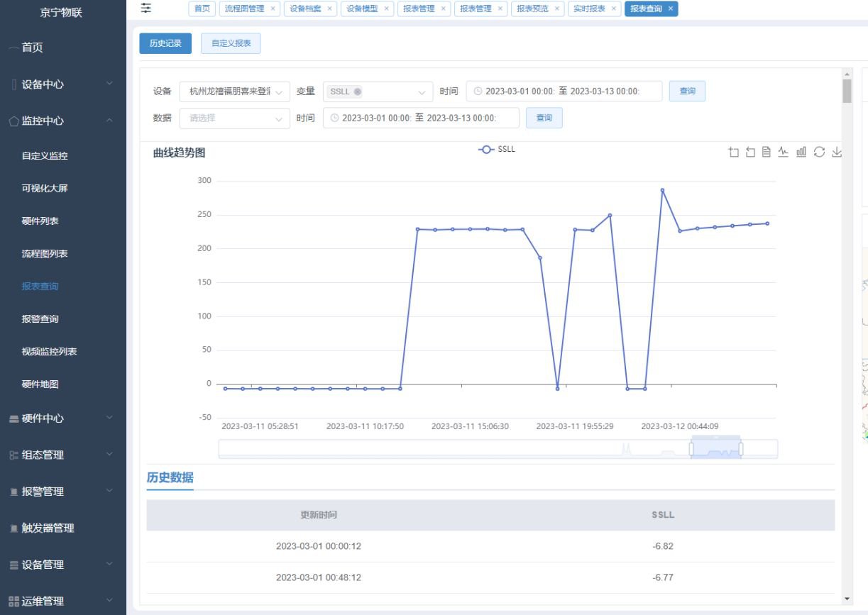Image resolution: width=868 pixels, height=615 pixels.
Task: Click the right handle of chart zoom slider
Action: point(741,449)
